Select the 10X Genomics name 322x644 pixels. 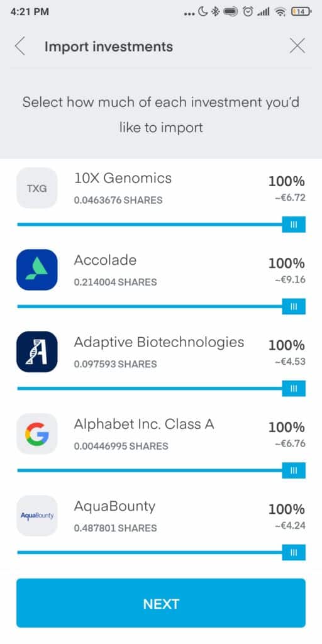(x=123, y=178)
